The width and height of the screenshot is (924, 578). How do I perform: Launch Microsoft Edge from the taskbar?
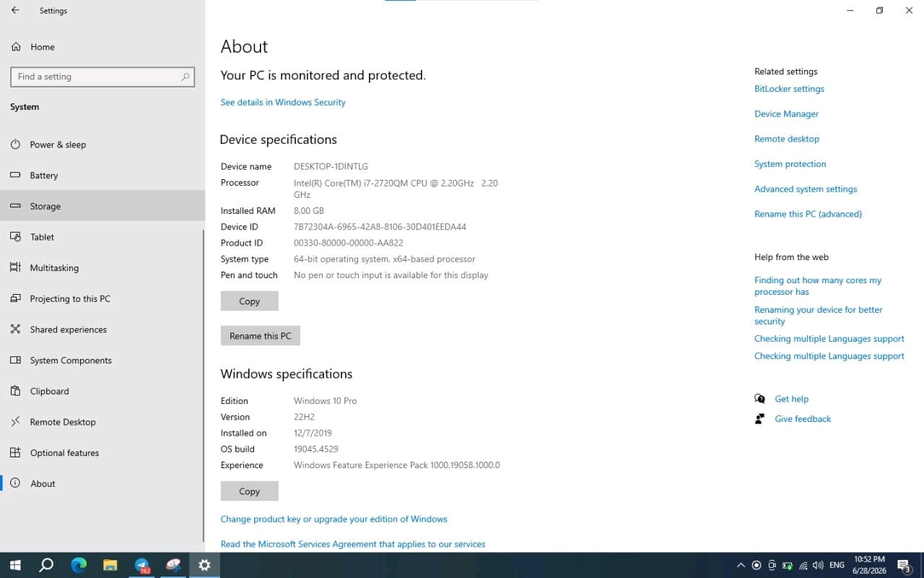(x=78, y=565)
